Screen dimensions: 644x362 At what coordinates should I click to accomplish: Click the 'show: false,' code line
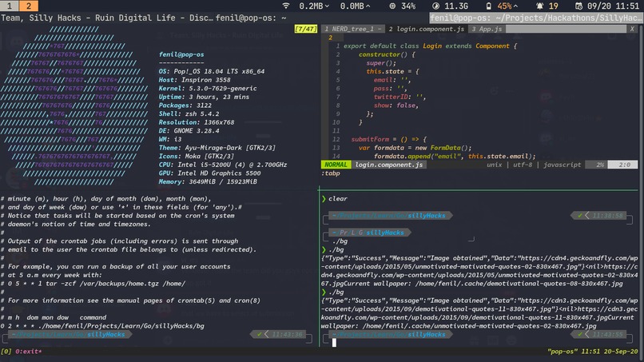point(396,105)
